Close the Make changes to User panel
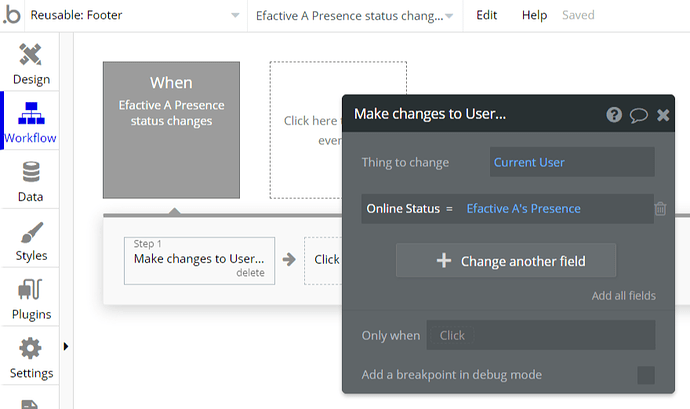Image resolution: width=690 pixels, height=409 pixels. pos(663,115)
